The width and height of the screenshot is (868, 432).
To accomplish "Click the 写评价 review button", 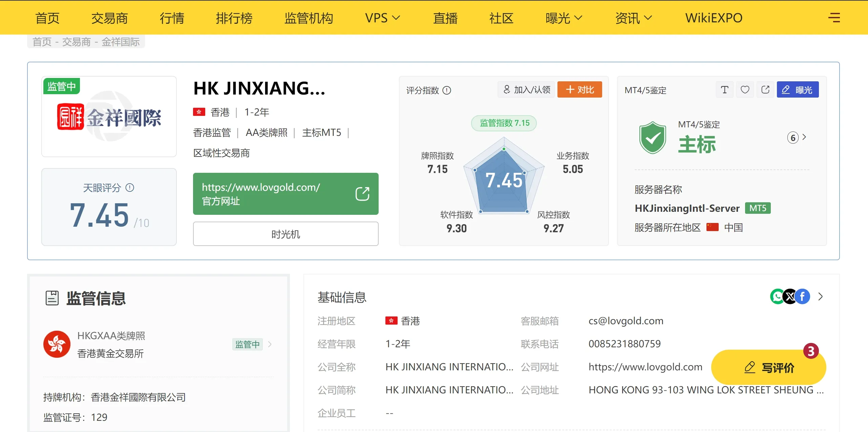I will [x=769, y=367].
